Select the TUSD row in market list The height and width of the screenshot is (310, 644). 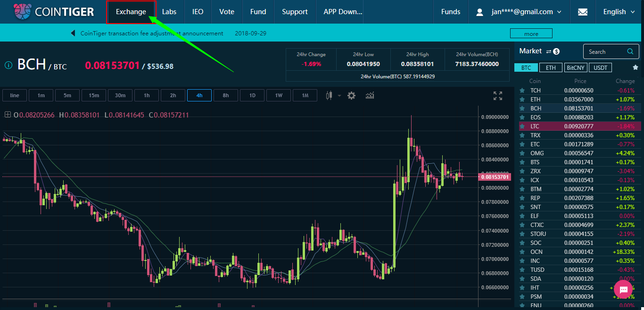[x=580, y=270]
